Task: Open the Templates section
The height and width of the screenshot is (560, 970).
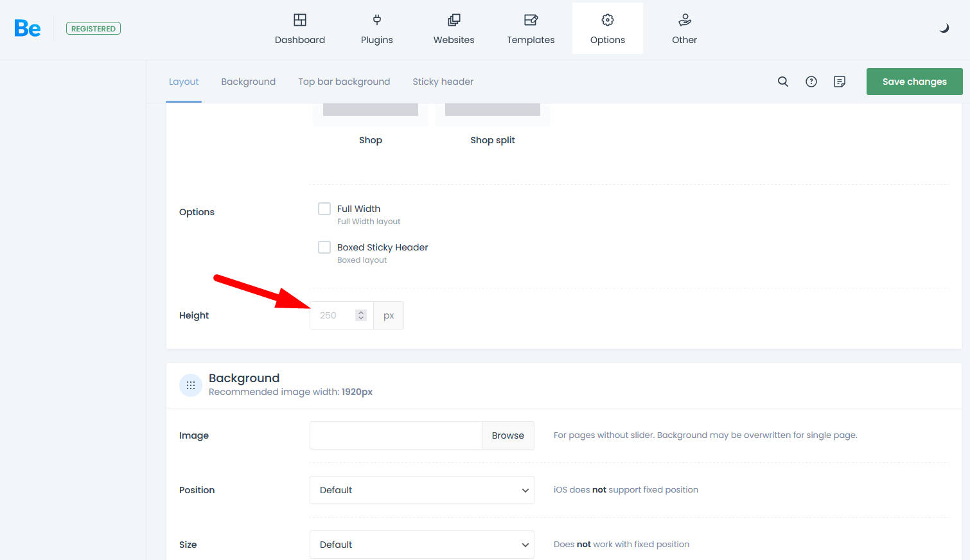Action: 531,29
